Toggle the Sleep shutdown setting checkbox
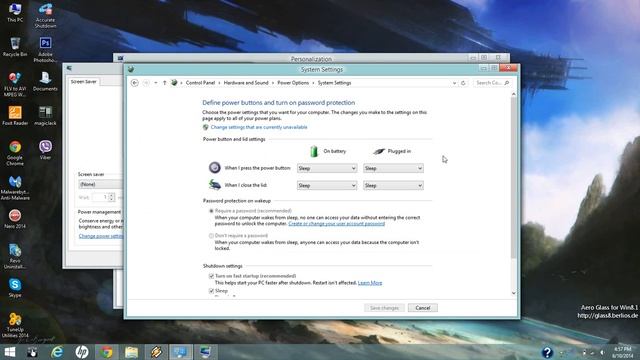The image size is (640, 360). (x=211, y=291)
